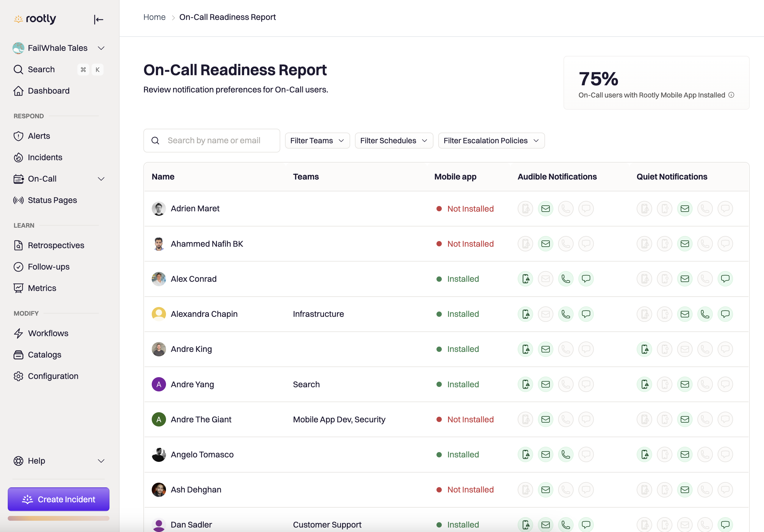
Task: Expand the On-Call sidebar section
Action: coord(101,179)
